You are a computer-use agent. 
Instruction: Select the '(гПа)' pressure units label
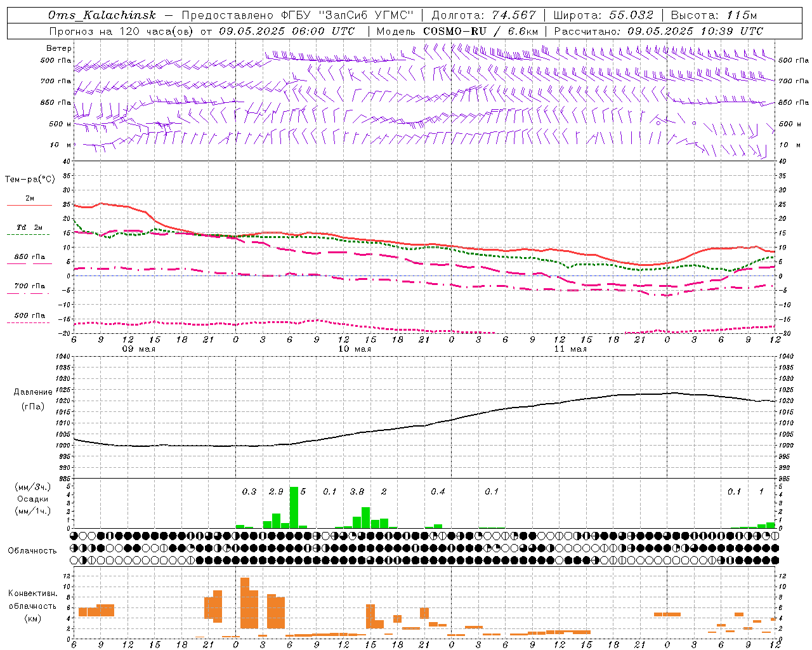point(32,407)
